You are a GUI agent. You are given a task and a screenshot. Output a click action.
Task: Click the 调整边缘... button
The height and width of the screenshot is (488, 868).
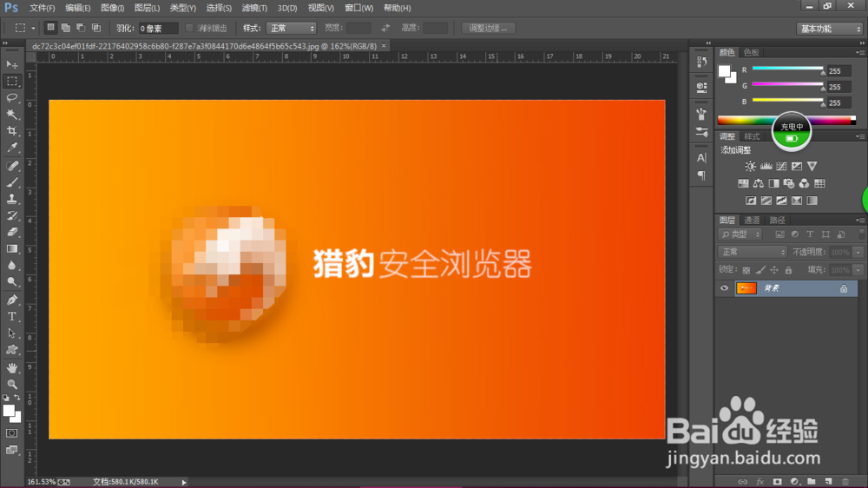(488, 29)
